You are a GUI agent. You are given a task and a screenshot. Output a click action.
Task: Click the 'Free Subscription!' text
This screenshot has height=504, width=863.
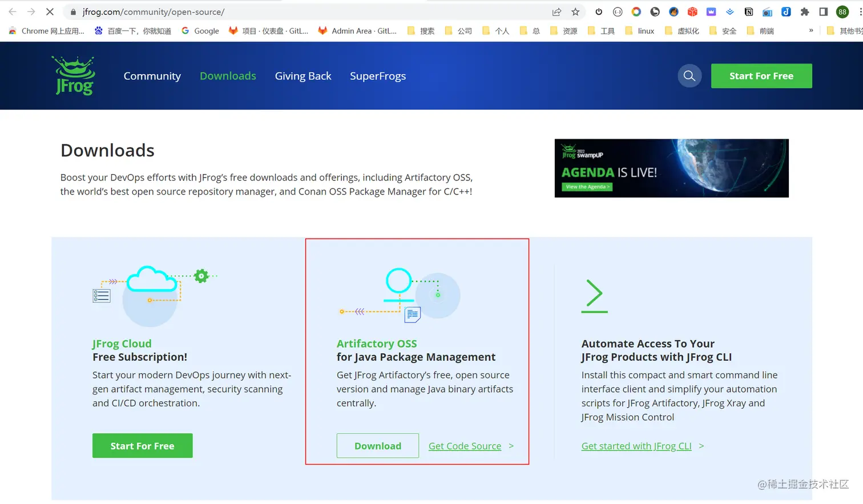(x=140, y=357)
